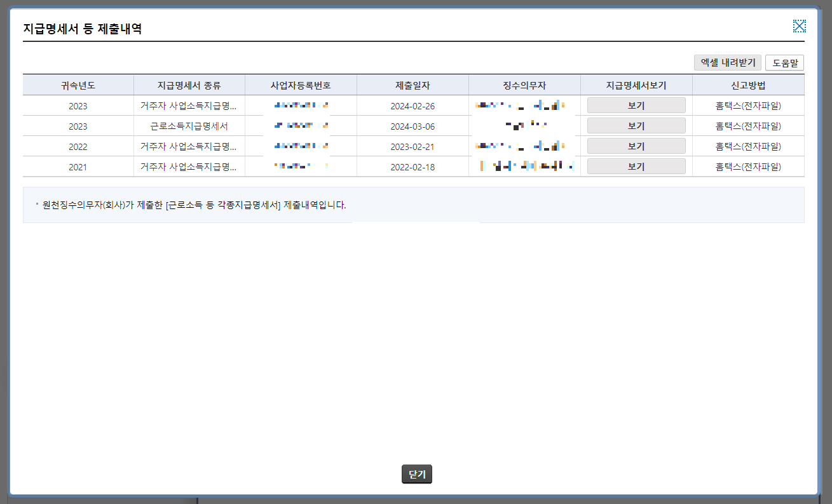Select the 지급명세서 종류 column header
Viewport: 832px width, 504px height.
[189, 85]
